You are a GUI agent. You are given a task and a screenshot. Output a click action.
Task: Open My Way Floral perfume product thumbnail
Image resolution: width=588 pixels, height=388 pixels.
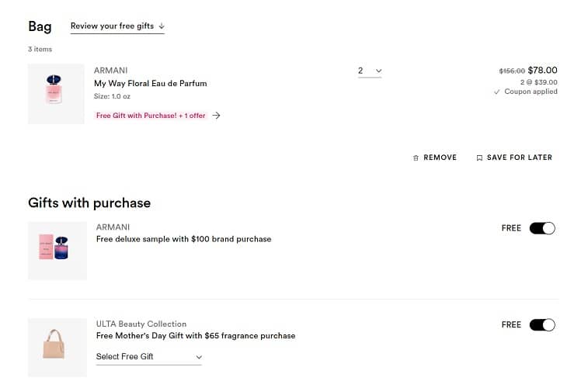56,94
